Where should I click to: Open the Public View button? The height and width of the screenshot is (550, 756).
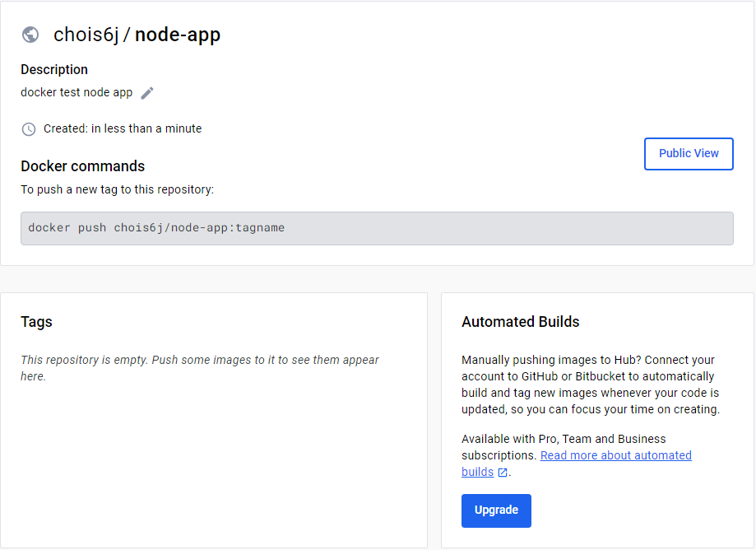click(x=689, y=154)
